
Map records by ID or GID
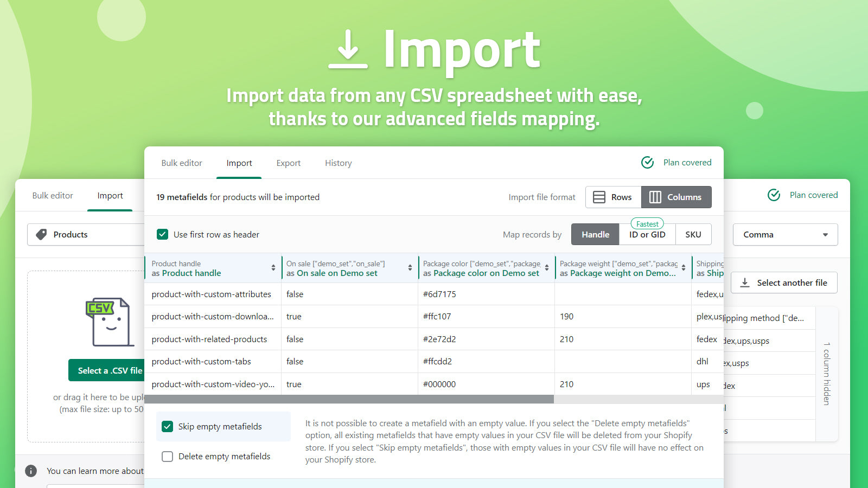(647, 234)
